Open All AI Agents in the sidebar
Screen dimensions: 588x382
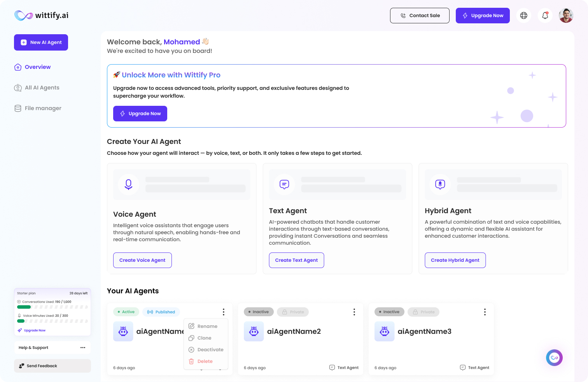tap(37, 88)
